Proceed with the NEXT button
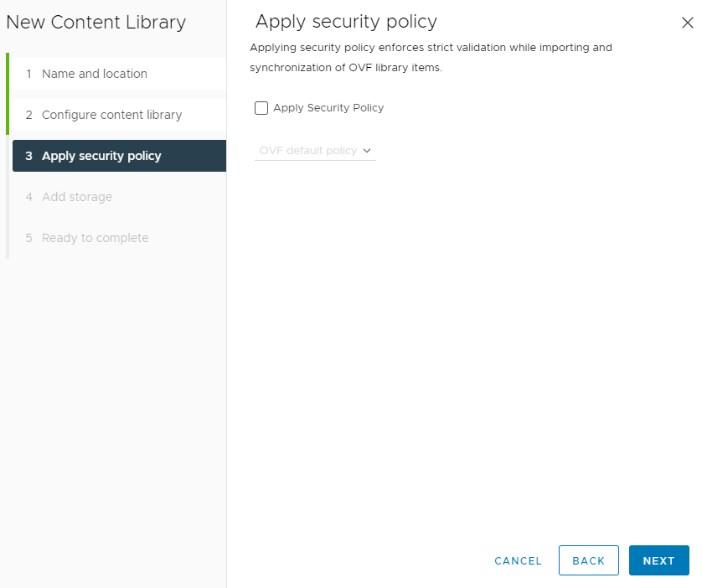702x588 pixels. pyautogui.click(x=659, y=560)
